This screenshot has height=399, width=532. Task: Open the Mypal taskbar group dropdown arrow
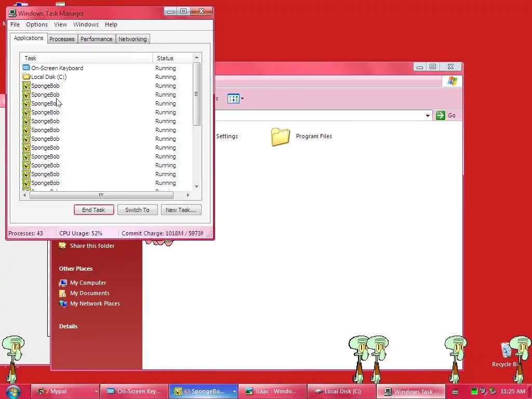pos(96,392)
